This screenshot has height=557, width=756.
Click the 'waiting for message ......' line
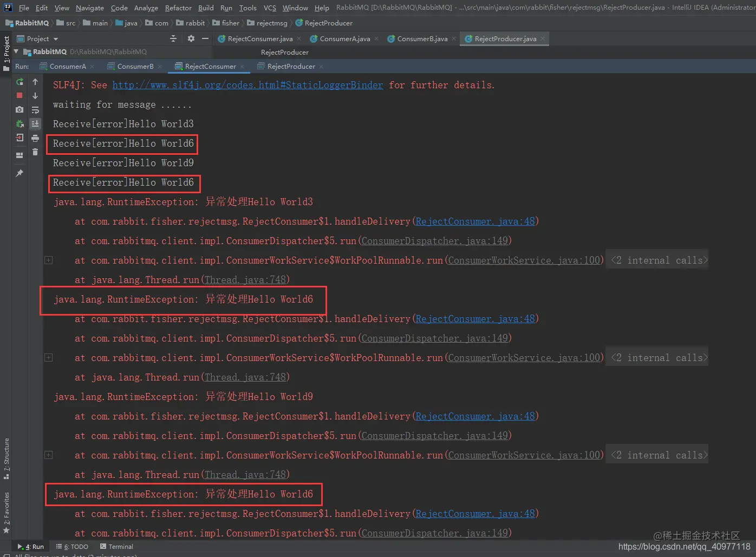(122, 104)
